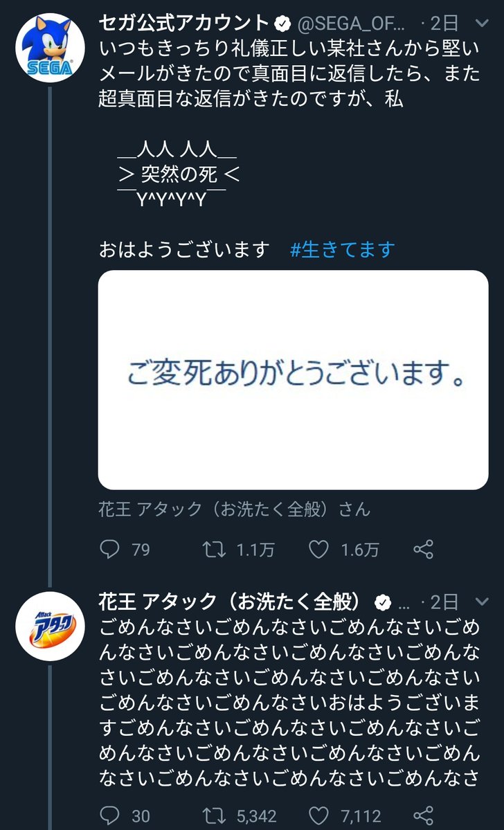Image resolution: width=504 pixels, height=830 pixels.
Task: Open SEGA tweet options chevron
Action: [x=483, y=24]
